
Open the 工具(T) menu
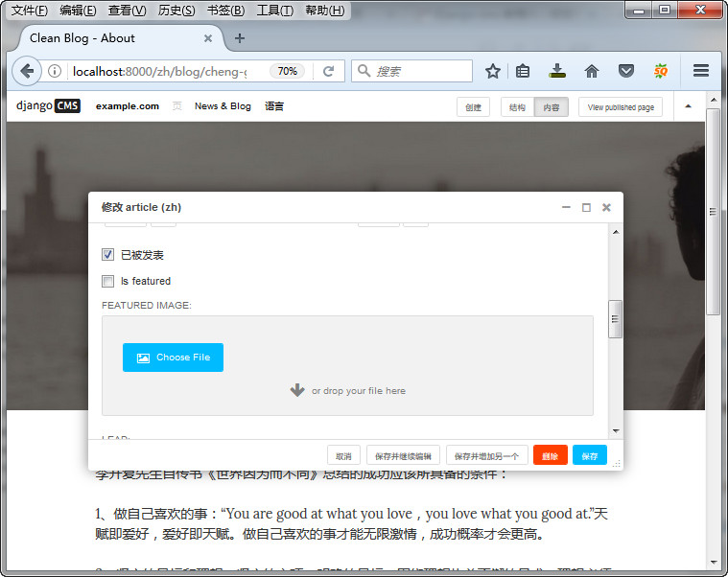click(x=275, y=11)
